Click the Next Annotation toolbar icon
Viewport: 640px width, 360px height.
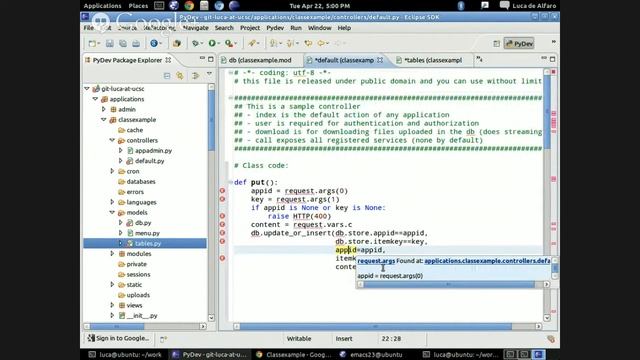point(273,43)
